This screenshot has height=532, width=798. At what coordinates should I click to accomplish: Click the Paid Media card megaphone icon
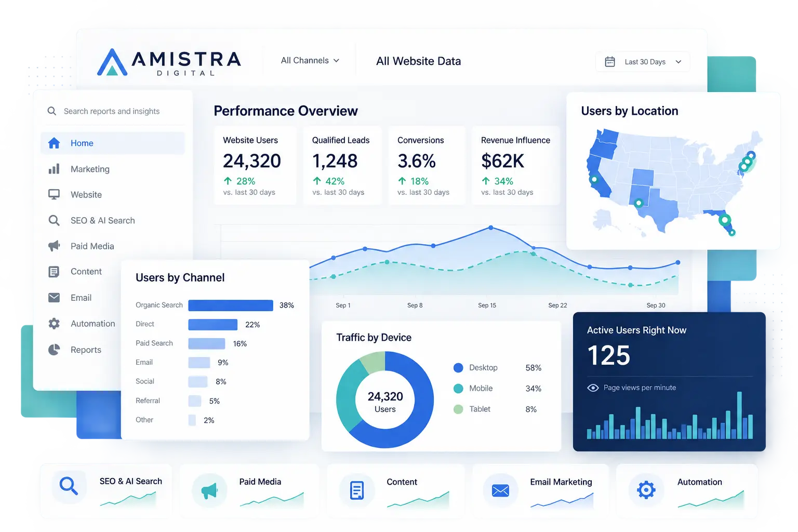209,490
